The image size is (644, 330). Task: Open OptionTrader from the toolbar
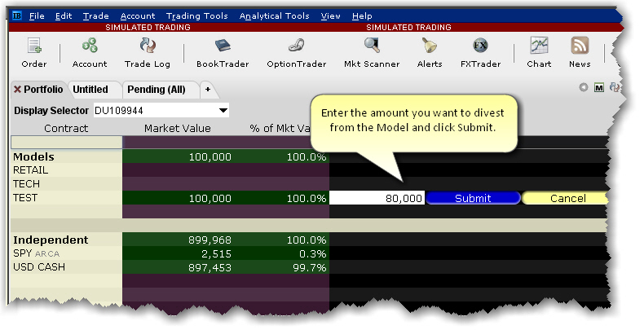(x=296, y=52)
